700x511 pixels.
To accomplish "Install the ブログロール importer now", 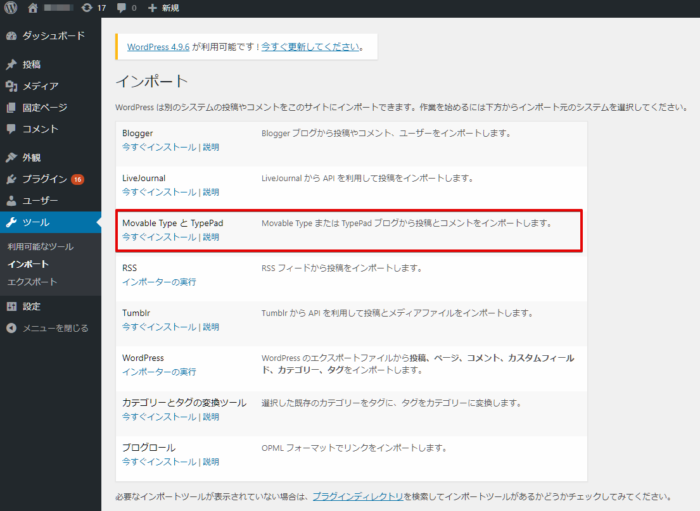I will point(159,462).
